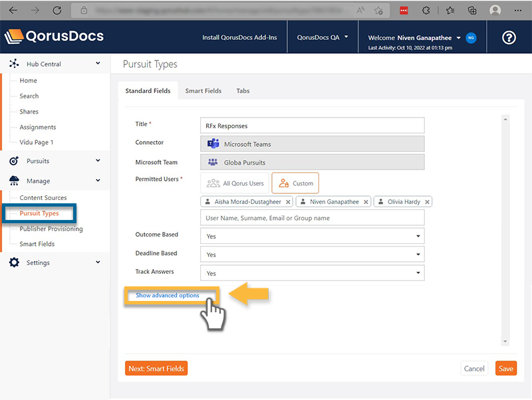The height and width of the screenshot is (400, 532).
Task: Expand the Settings section chevron
Action: click(98, 262)
